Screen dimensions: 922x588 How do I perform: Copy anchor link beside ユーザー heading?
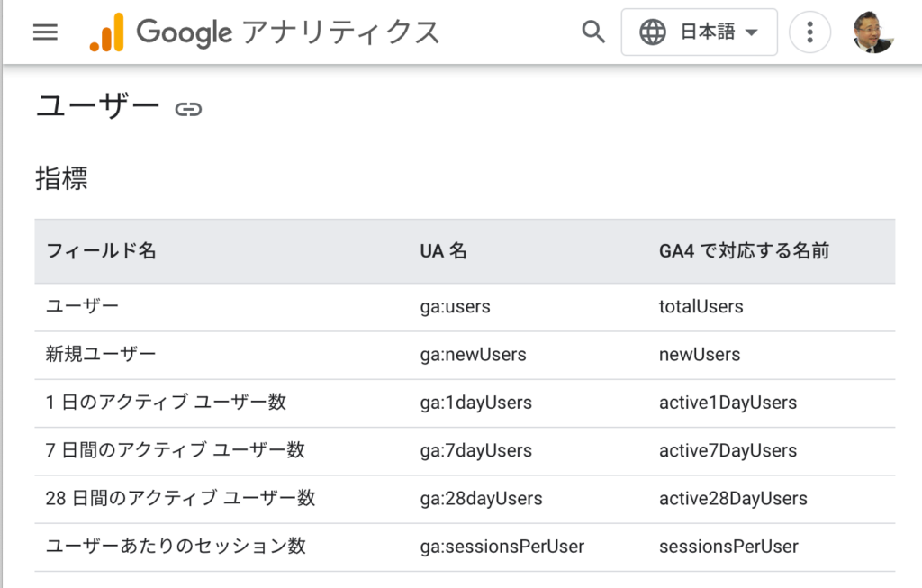(188, 110)
